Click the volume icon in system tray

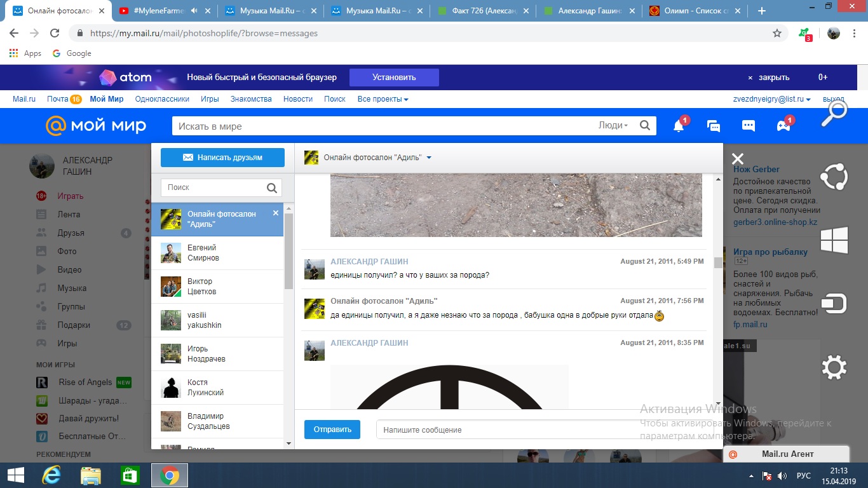pyautogui.click(x=782, y=476)
